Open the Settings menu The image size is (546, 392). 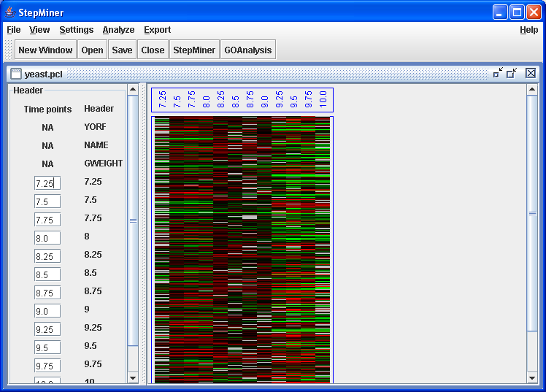pos(76,30)
